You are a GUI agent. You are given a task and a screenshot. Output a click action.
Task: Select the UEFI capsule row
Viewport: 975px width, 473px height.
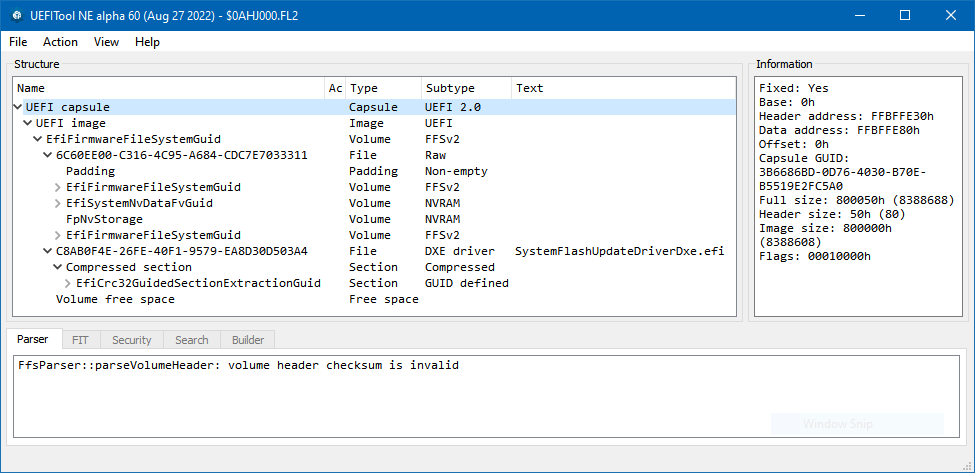click(374, 107)
